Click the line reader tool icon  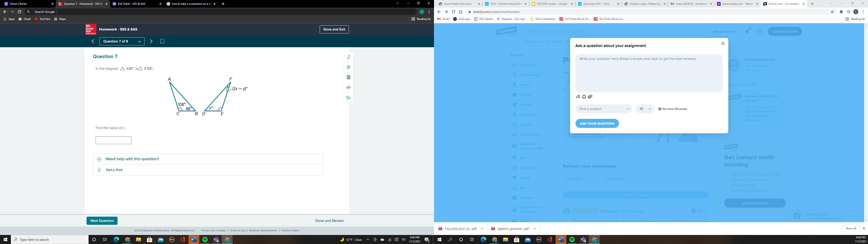pyautogui.click(x=348, y=88)
